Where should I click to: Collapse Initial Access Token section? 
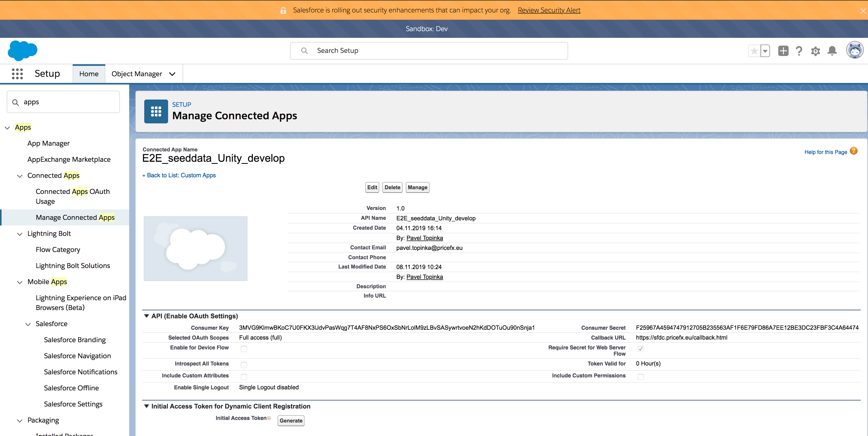tap(147, 406)
